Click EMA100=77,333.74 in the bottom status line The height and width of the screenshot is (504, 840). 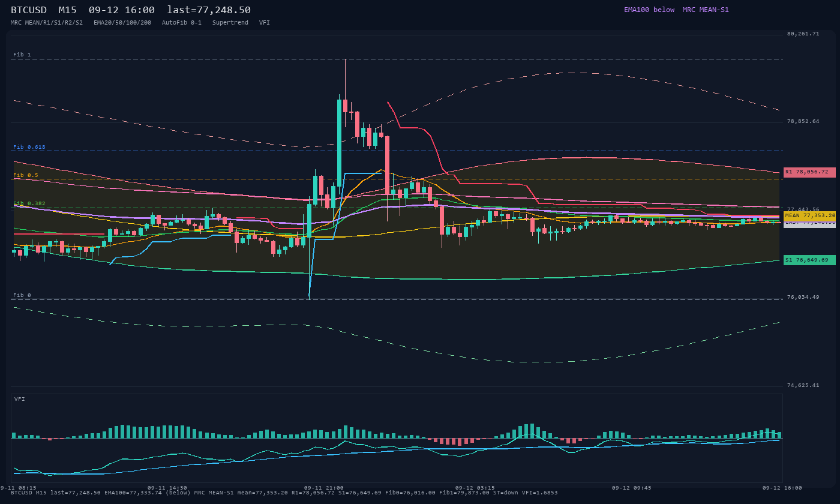pos(133,493)
